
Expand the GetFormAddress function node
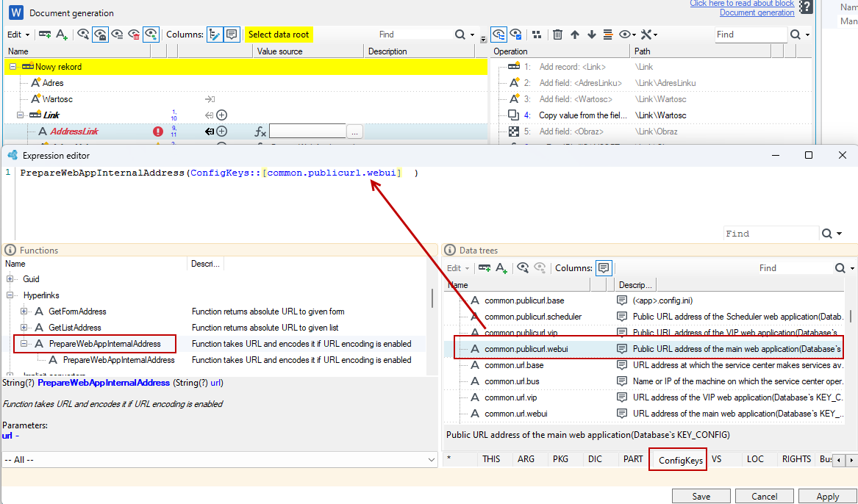(x=24, y=312)
